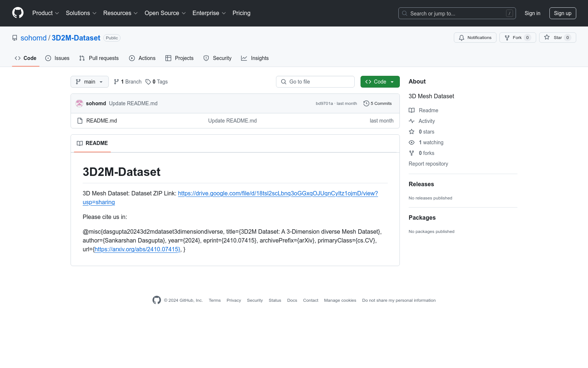Open the footer Status link
Viewport: 588px width, 368px height.
tap(275, 300)
